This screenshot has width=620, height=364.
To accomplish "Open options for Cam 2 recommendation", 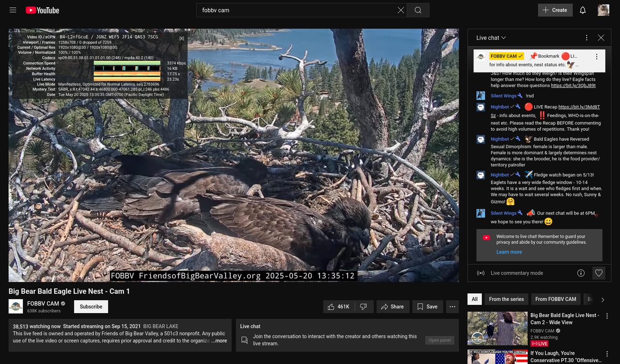I will pyautogui.click(x=607, y=316).
